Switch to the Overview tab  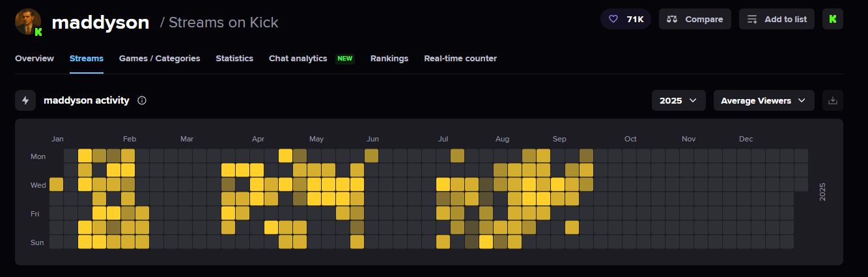[x=35, y=59]
